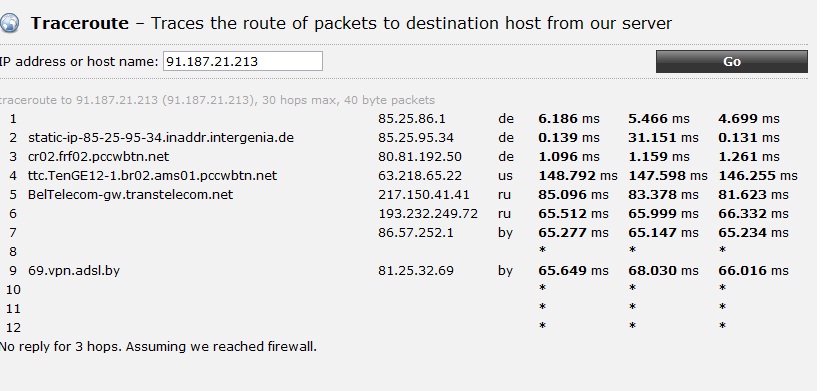Click IP address 193.232.249.72
Screen dimensions: 828x391
tap(428, 214)
